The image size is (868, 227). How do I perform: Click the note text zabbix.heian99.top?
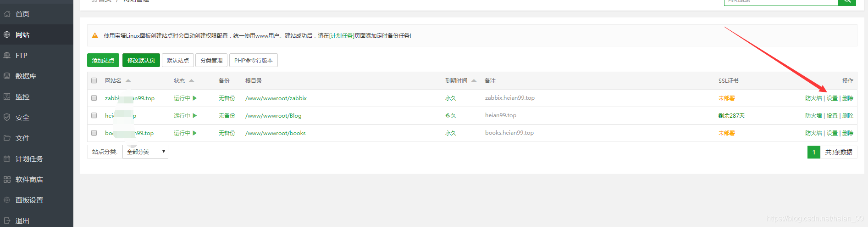click(x=510, y=97)
